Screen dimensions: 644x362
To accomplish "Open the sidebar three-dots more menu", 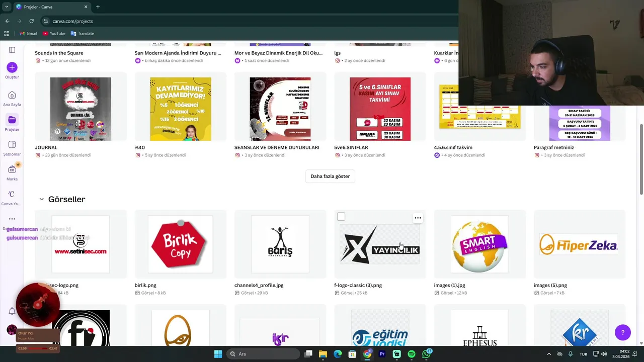I will coord(12,219).
